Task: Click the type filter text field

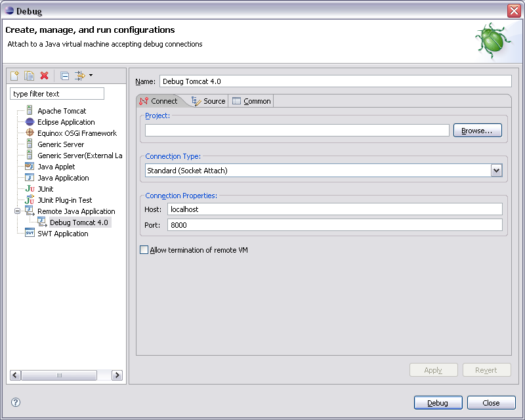Action: point(57,94)
